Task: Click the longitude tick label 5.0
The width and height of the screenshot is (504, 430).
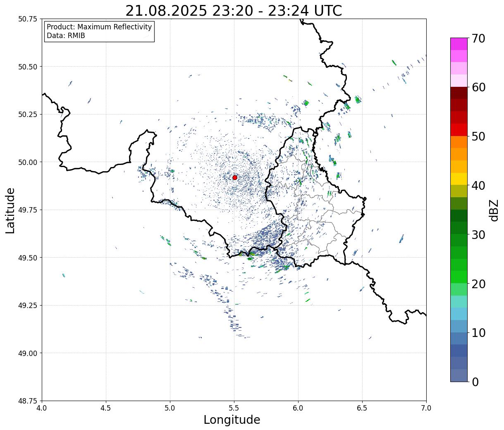Action: pos(170,408)
